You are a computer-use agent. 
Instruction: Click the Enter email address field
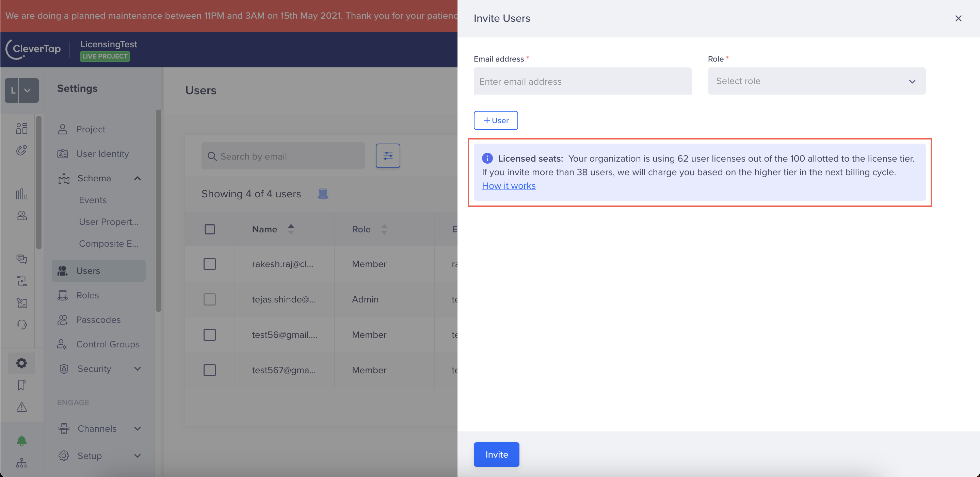click(582, 81)
